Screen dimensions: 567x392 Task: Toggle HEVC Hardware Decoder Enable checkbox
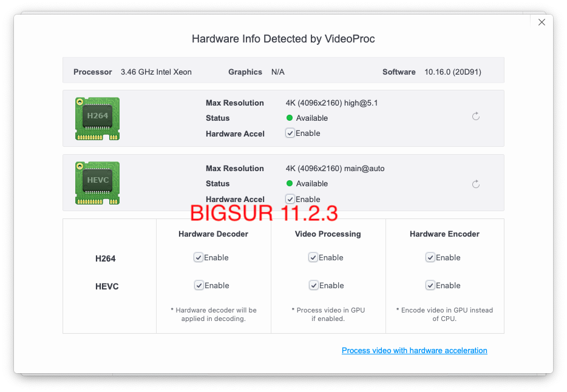(x=199, y=285)
